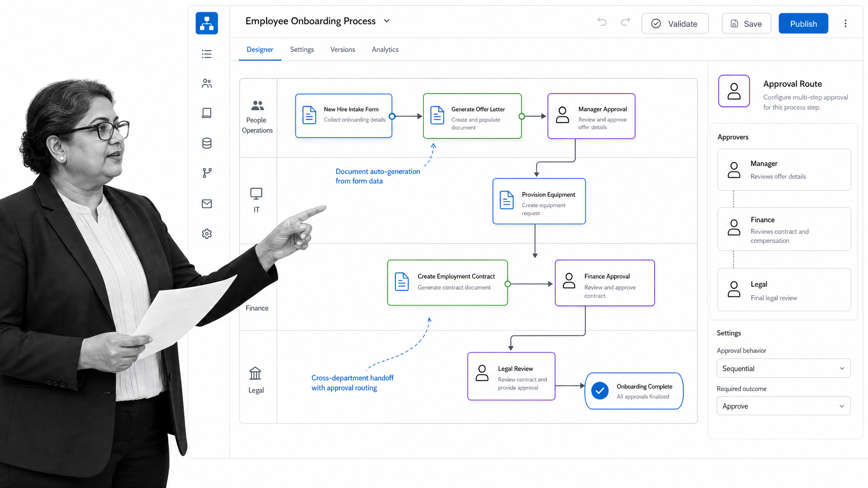Click the person icon in Finance Approval node
Screen dimensions: 868x488
click(x=569, y=281)
